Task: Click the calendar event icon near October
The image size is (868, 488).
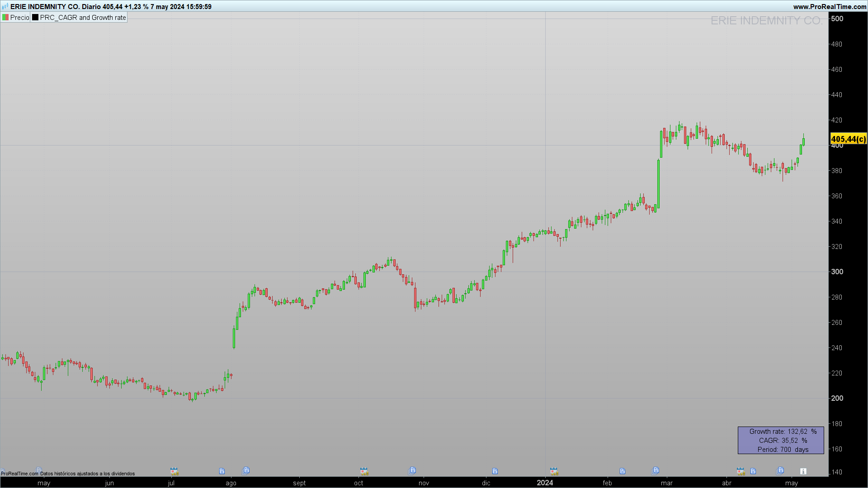Action: click(x=364, y=471)
